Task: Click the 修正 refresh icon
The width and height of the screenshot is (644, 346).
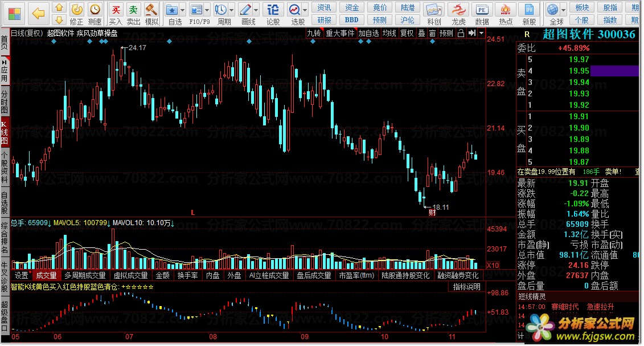Action: (x=76, y=9)
